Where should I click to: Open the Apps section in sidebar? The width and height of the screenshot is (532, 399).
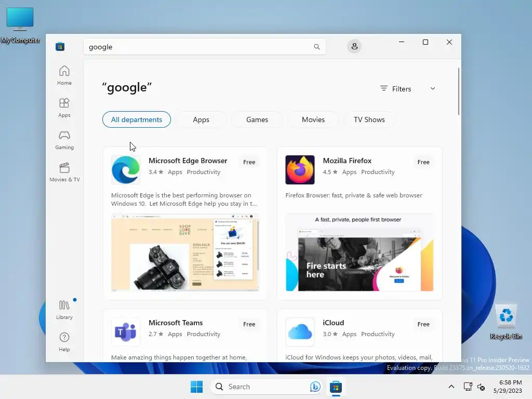(x=64, y=108)
